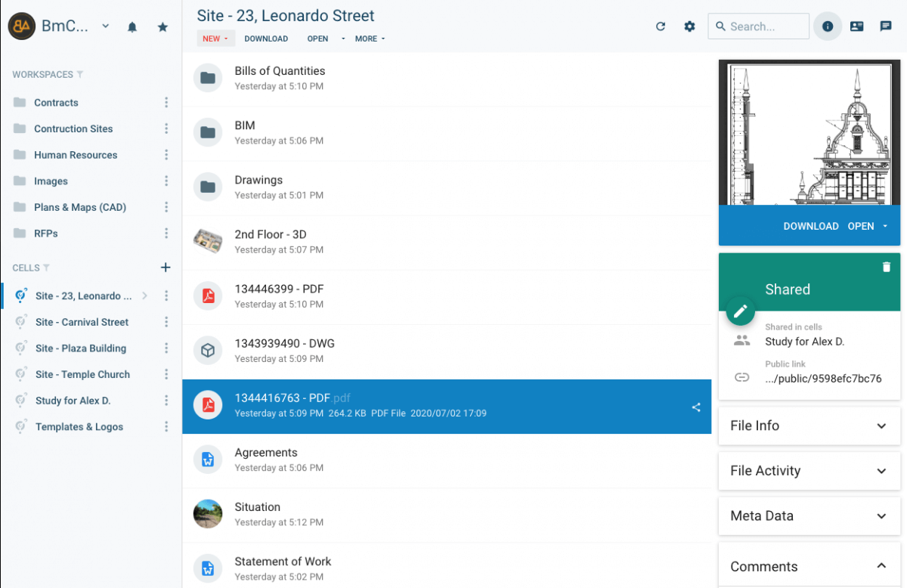The image size is (907, 588).
Task: Open the MORE menu in toolbar
Action: 370,39
